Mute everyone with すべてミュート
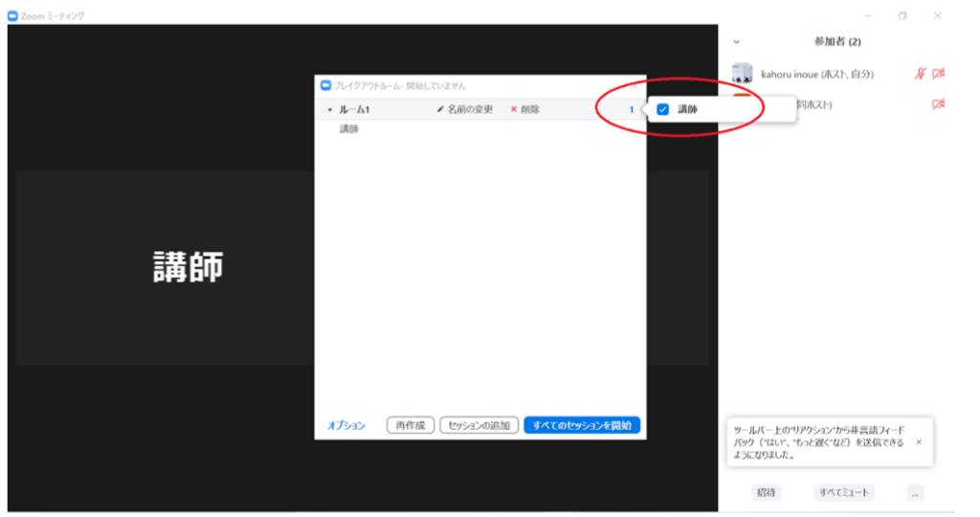The height and width of the screenshot is (517, 980). [x=844, y=492]
